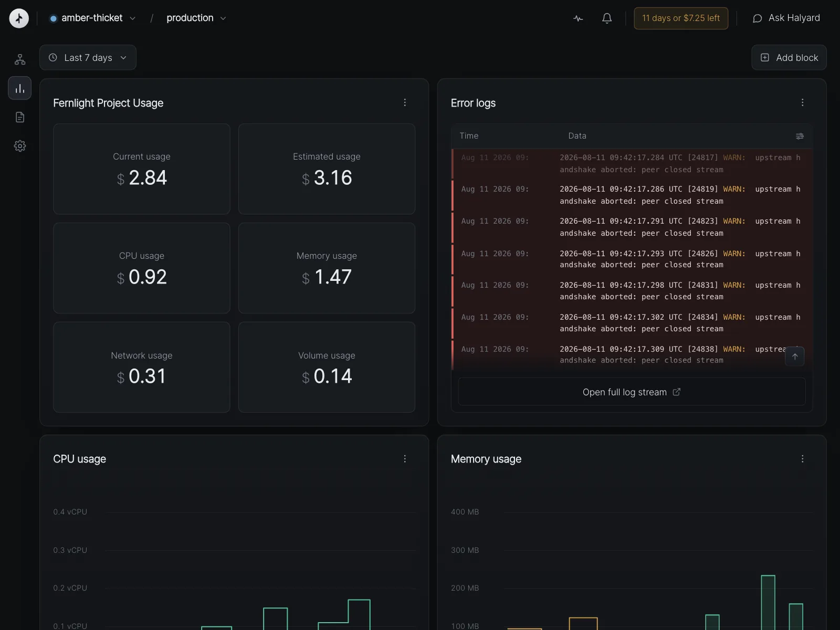Click the 300 MB axis label
This screenshot has width=840, height=630.
point(465,550)
